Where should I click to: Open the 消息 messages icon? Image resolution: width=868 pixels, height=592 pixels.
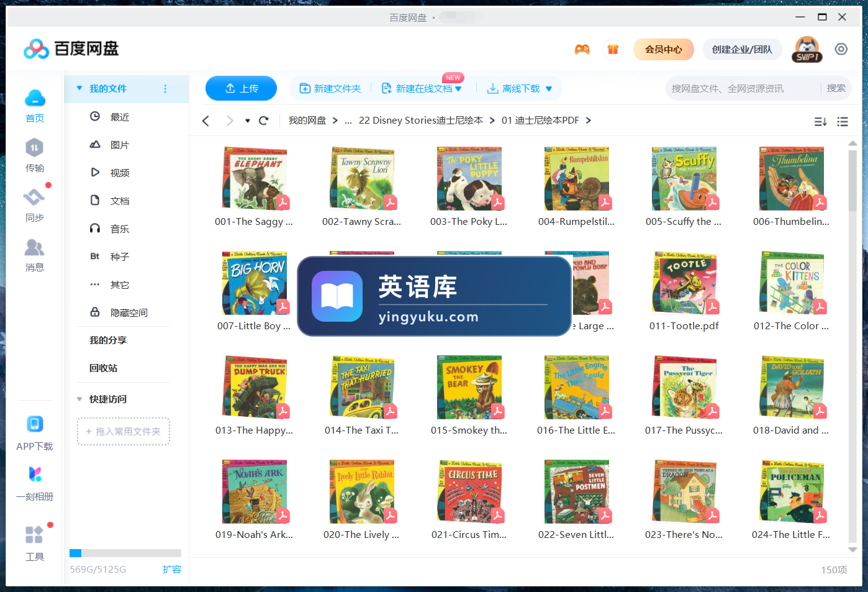click(34, 248)
